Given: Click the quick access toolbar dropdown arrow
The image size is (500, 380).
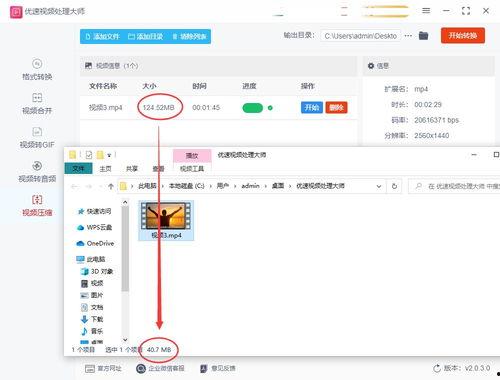Looking at the screenshot, I should click(109, 155).
